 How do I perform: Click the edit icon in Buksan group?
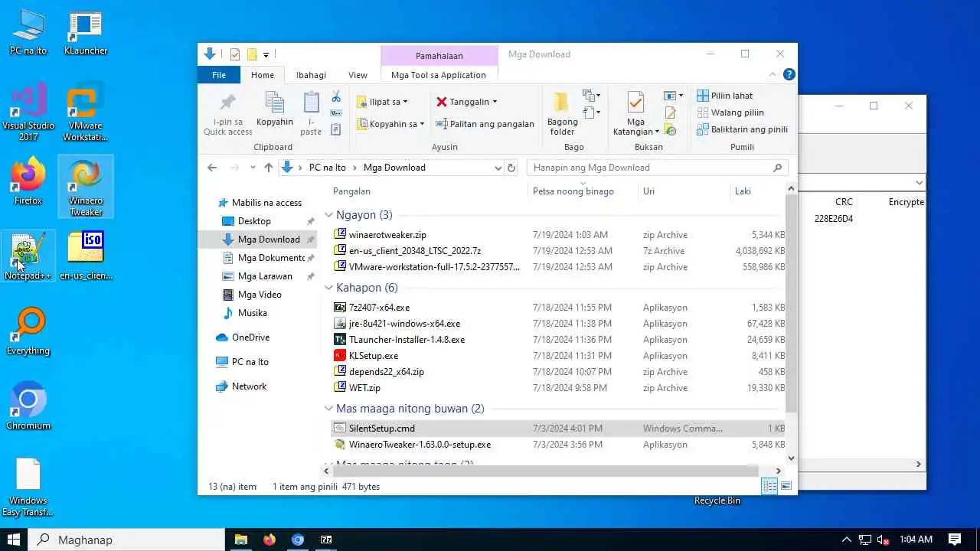(x=671, y=113)
